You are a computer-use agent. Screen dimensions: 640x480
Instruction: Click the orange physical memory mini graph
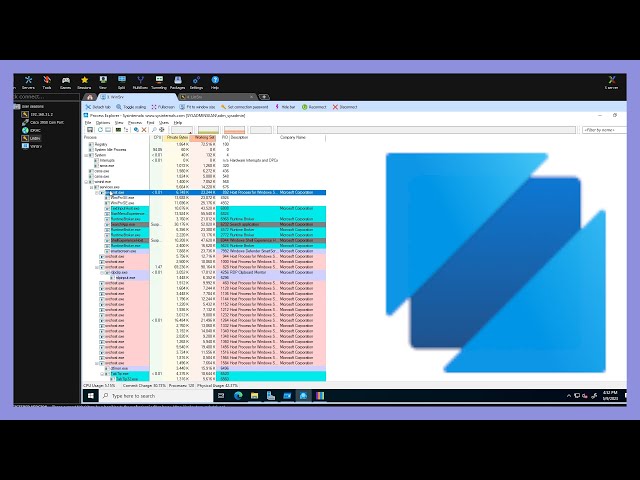pyautogui.click(x=235, y=130)
